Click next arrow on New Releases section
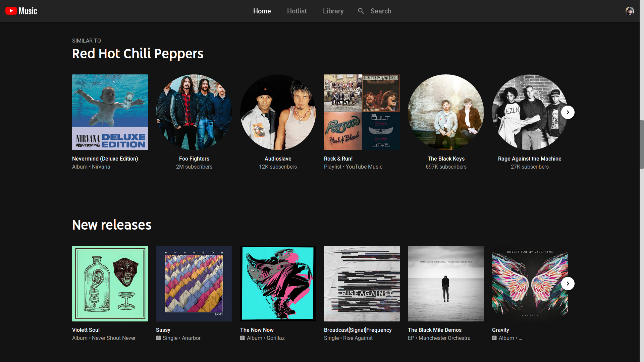644x362 pixels. [568, 283]
